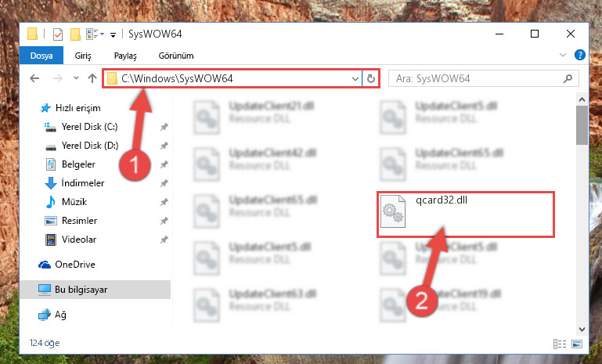This screenshot has width=602, height=364.
Task: Expand the recent locations dropdown arrow
Action: (x=76, y=78)
